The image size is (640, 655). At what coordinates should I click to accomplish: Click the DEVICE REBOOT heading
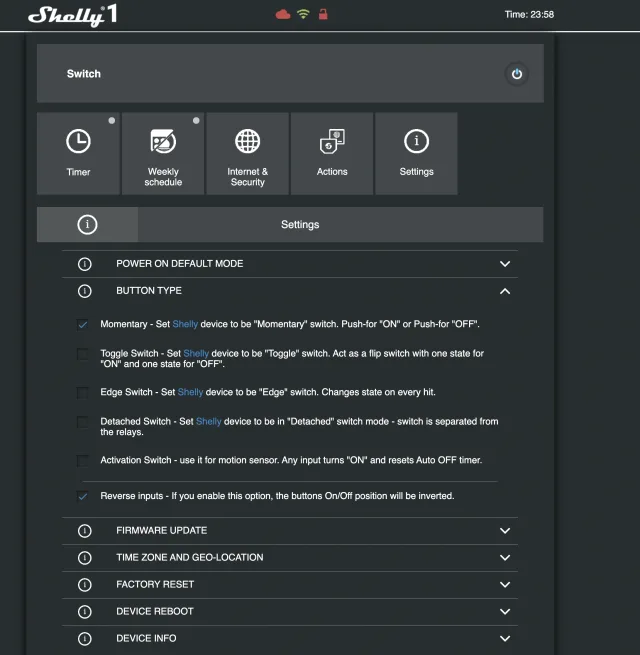click(155, 612)
